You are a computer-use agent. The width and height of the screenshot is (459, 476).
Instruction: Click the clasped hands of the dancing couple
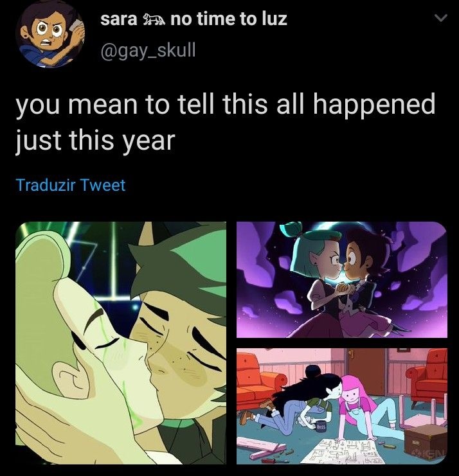tap(344, 288)
